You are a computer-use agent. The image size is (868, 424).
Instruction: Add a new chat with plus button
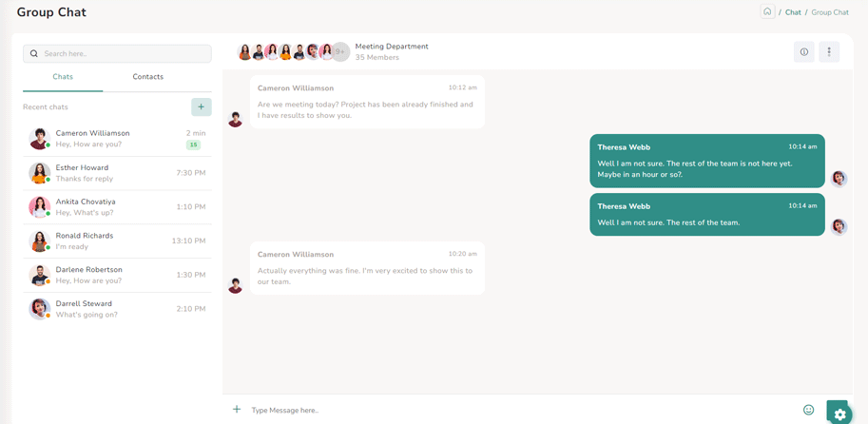coord(201,106)
